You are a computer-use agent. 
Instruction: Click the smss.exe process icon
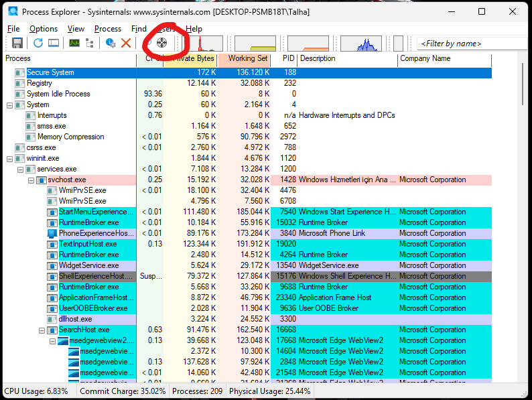tap(31, 126)
